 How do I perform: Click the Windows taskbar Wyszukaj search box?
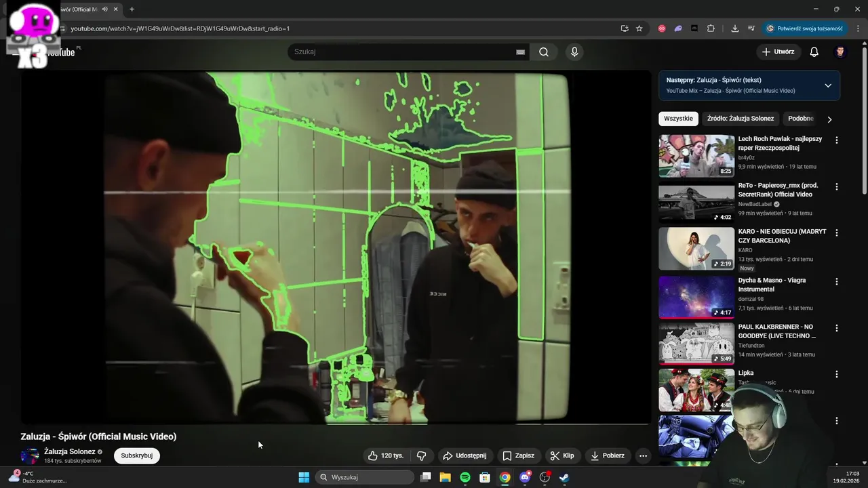pos(366,477)
